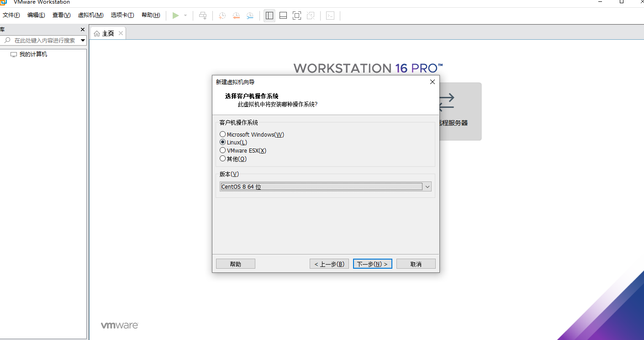Screen dimensions: 644x340
Task: Toggle the library sidebar view icon
Action: click(x=269, y=16)
